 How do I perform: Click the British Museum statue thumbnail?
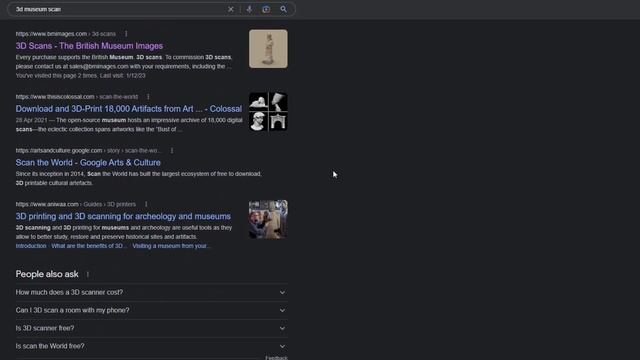268,49
